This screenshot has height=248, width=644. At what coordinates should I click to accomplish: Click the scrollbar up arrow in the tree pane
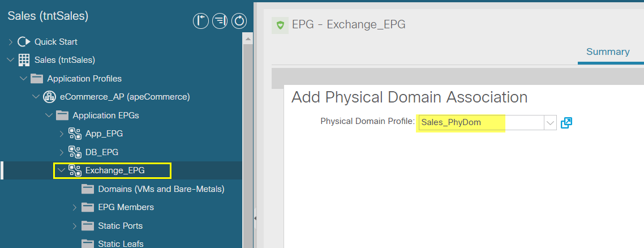click(x=248, y=39)
